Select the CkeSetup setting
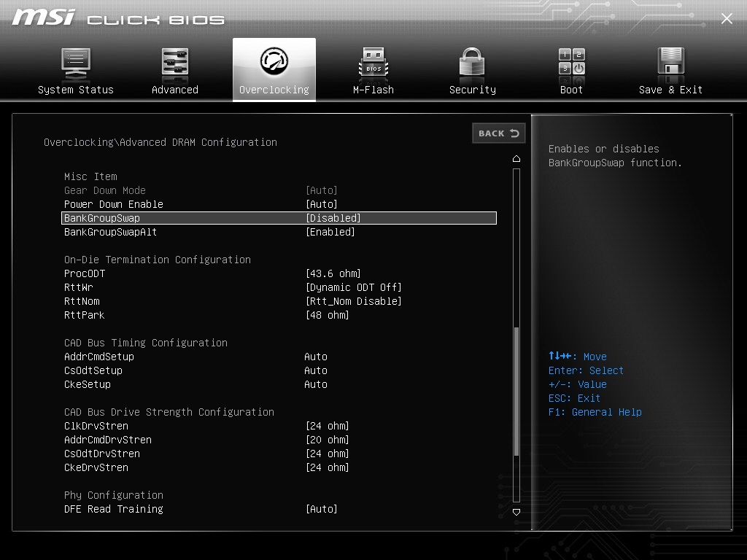The width and height of the screenshot is (747, 560). (x=88, y=384)
